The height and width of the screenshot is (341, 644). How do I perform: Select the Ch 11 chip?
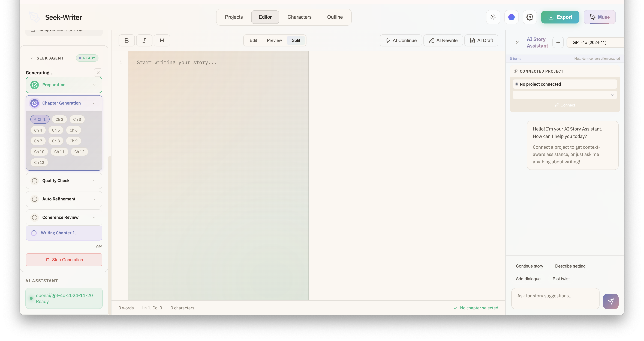pos(59,152)
